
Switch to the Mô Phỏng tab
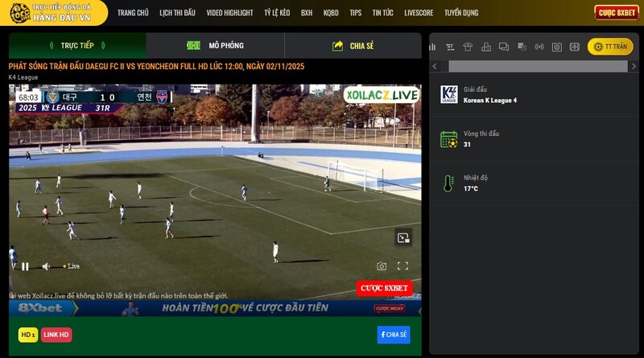pos(215,46)
